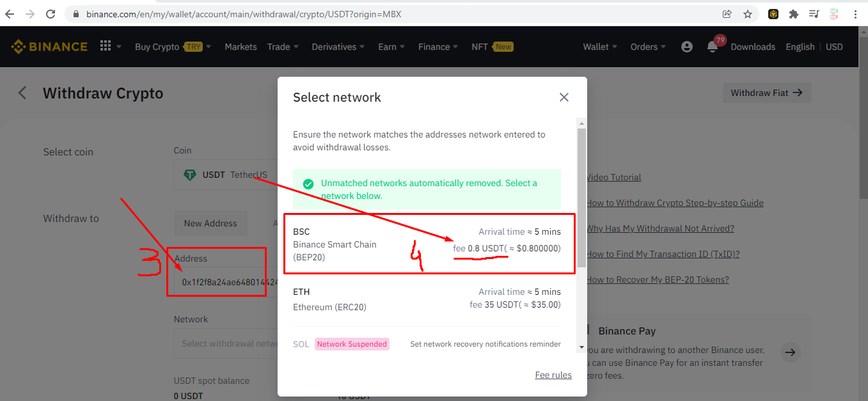This screenshot has height=401, width=868.
Task: Click the network list scrollbar
Action: pos(581,197)
